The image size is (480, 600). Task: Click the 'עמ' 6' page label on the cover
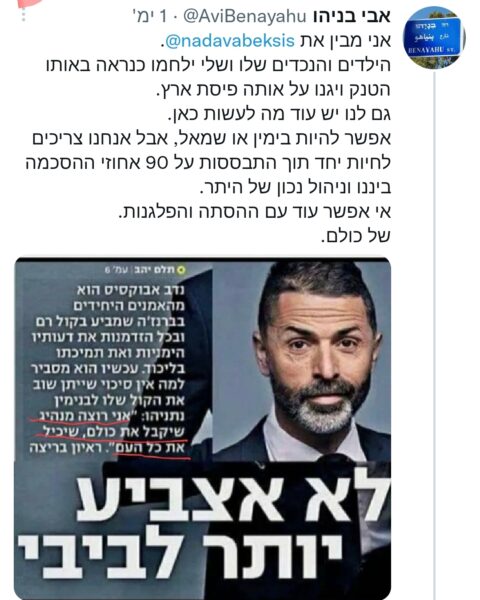coord(117,270)
